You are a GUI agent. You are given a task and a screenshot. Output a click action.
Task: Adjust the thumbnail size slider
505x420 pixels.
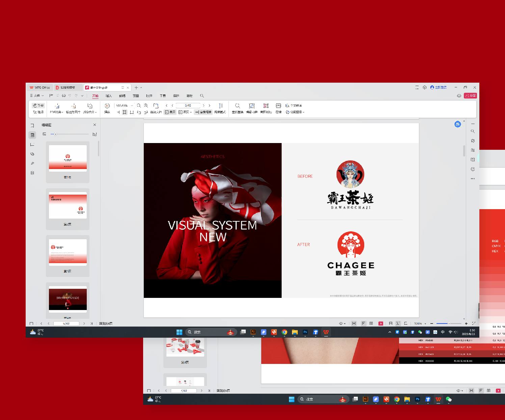click(x=56, y=134)
